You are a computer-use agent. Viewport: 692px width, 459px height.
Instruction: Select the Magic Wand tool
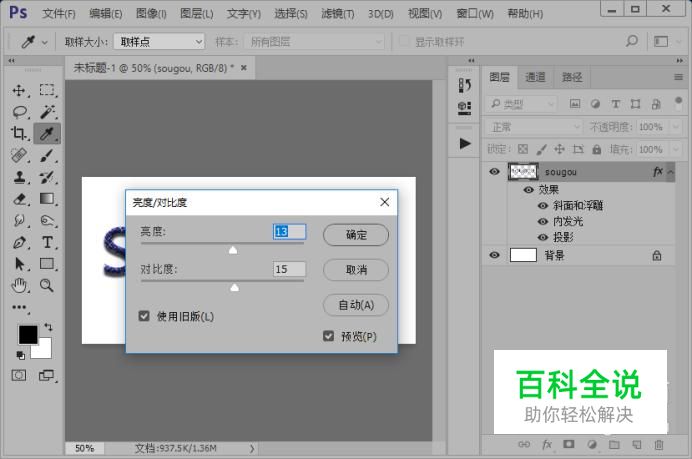click(47, 112)
